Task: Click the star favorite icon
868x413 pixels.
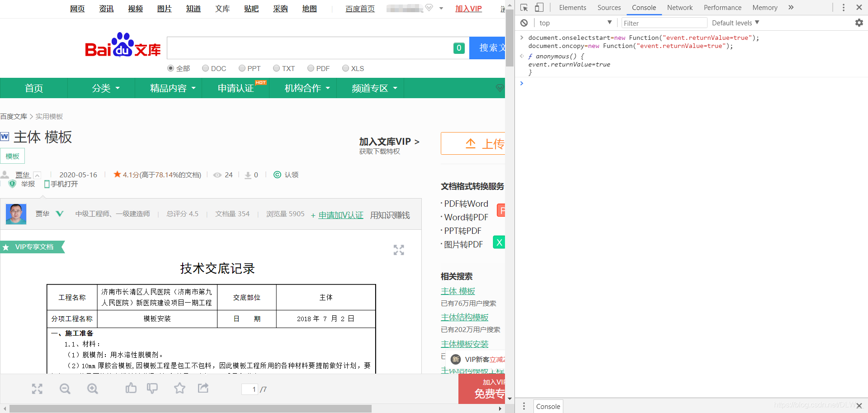Action: (x=180, y=388)
